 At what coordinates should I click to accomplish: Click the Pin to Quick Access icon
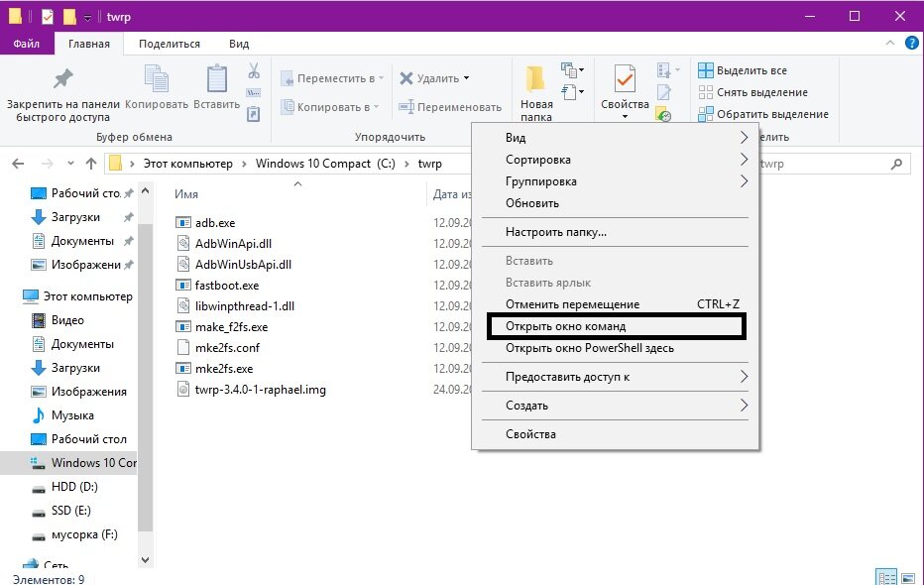coord(63,78)
